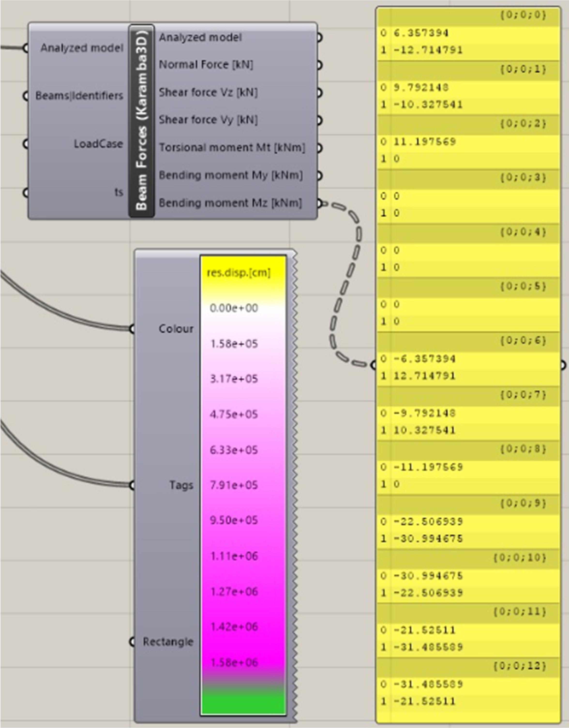Image resolution: width=569 pixels, height=728 pixels.
Task: Click the Shear force Vz output port
Action: (x=319, y=92)
